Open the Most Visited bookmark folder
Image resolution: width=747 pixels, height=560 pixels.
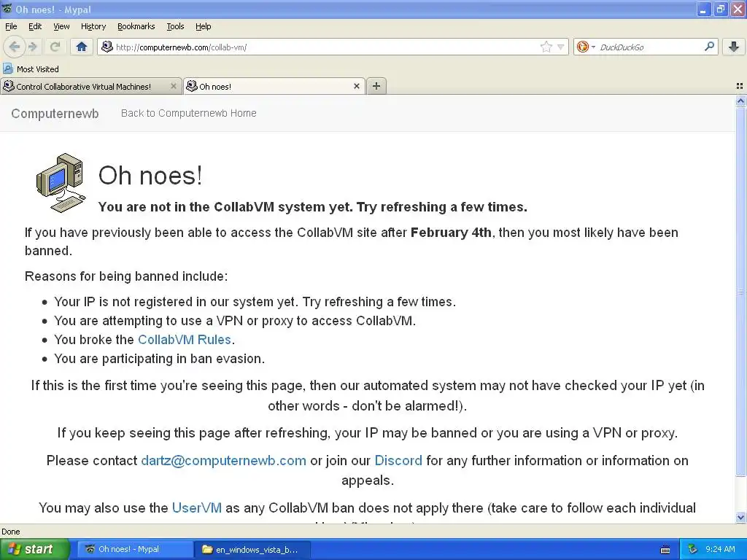tap(31, 69)
